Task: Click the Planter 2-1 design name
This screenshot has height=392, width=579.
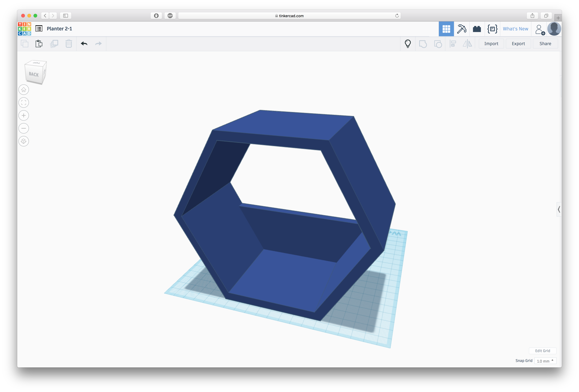Action: click(x=59, y=29)
